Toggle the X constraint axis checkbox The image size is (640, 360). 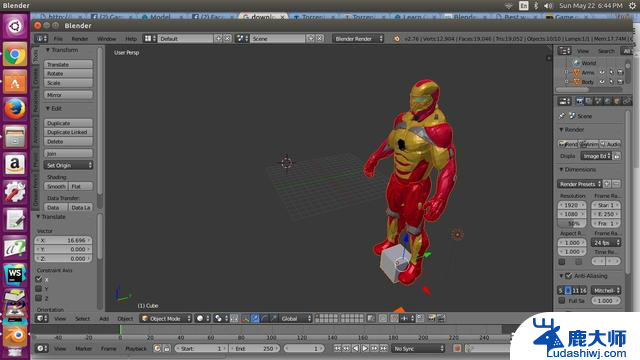39,279
